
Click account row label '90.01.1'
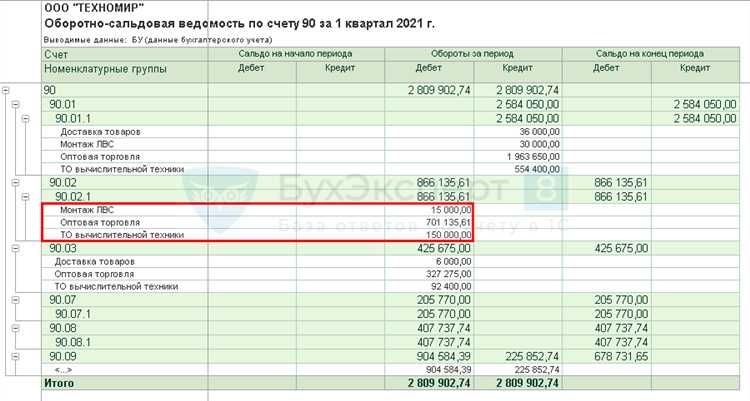(73, 119)
